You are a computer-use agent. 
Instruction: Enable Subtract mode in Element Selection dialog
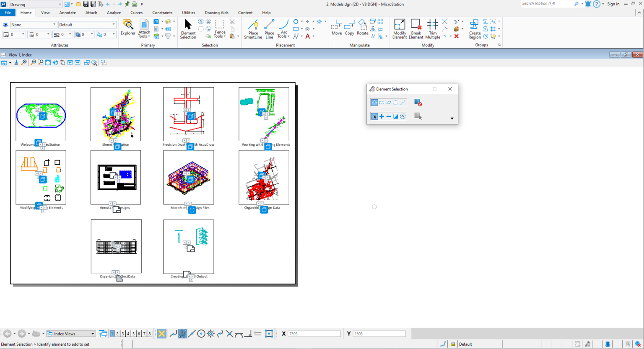coord(389,116)
